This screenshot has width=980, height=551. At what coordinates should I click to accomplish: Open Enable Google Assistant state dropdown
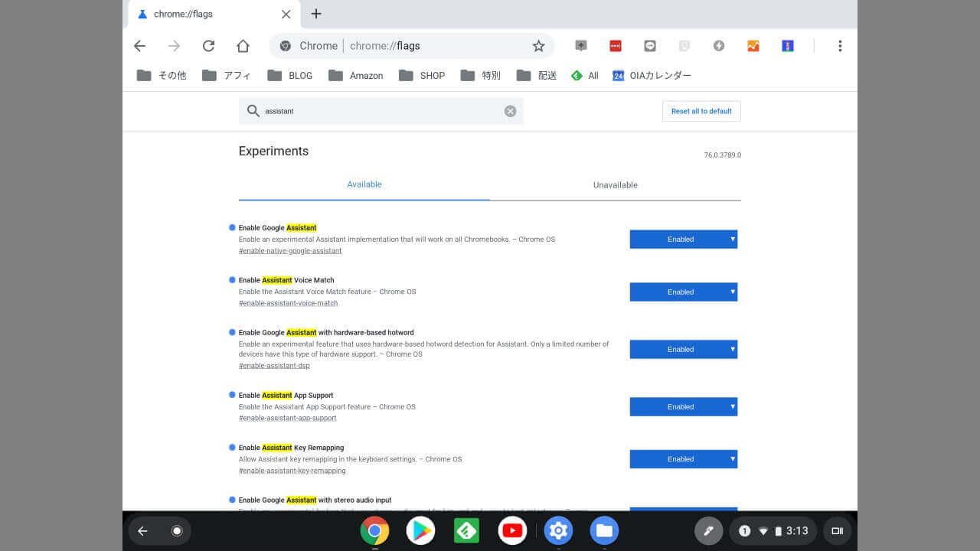683,240
